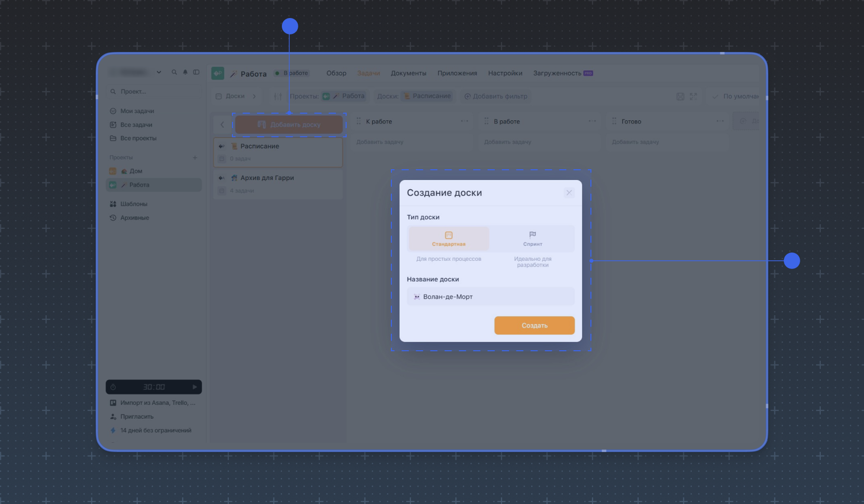This screenshot has height=504, width=864.
Task: Select the Стандартная board type
Action: click(448, 239)
